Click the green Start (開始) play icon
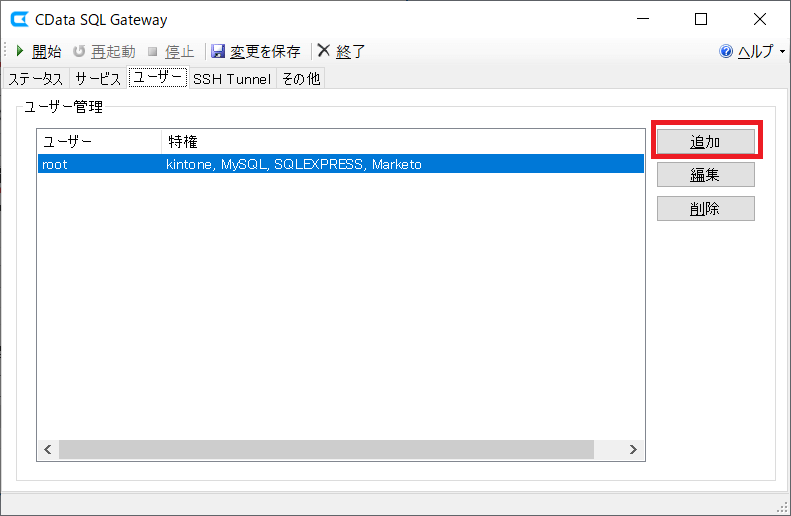Image resolution: width=791 pixels, height=516 pixels. coord(20,51)
